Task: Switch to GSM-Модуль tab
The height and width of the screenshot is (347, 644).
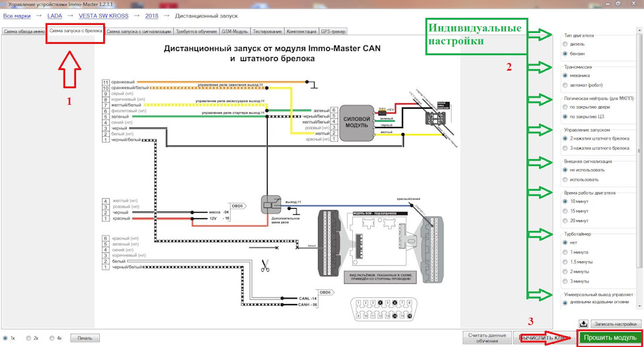Action: point(235,32)
